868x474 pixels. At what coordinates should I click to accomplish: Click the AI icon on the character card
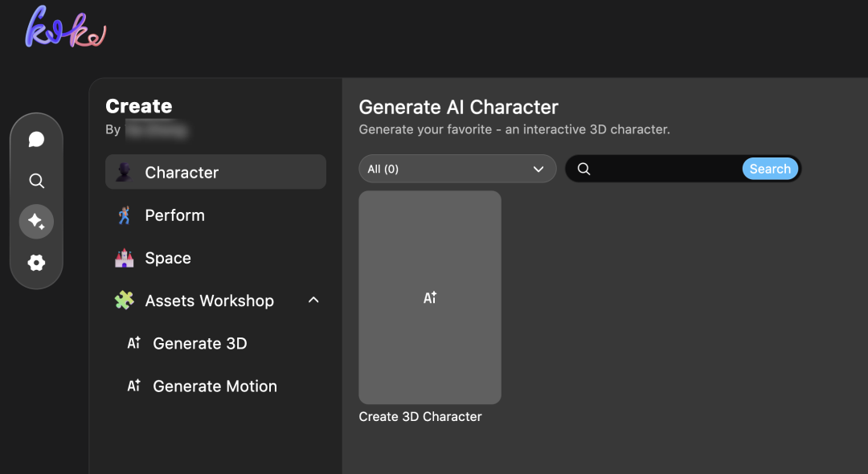pyautogui.click(x=430, y=297)
